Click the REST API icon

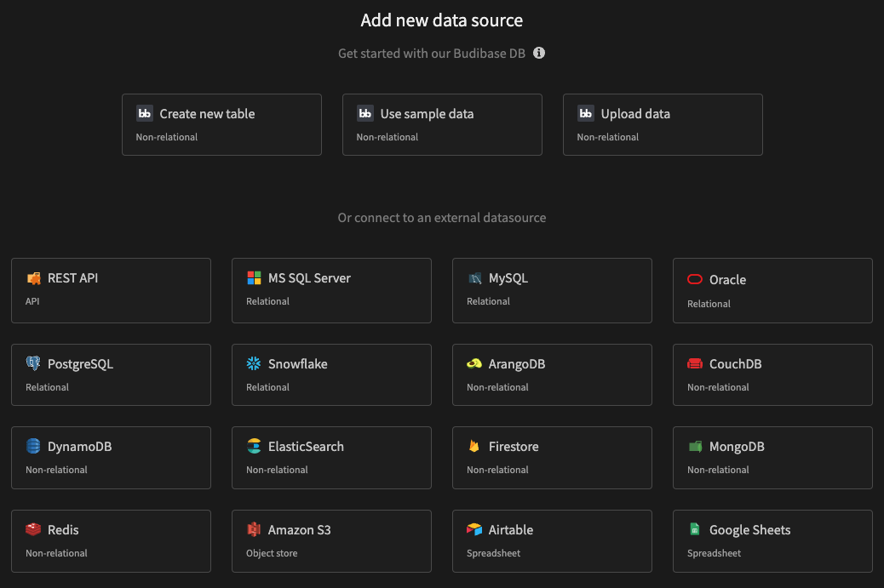click(33, 278)
